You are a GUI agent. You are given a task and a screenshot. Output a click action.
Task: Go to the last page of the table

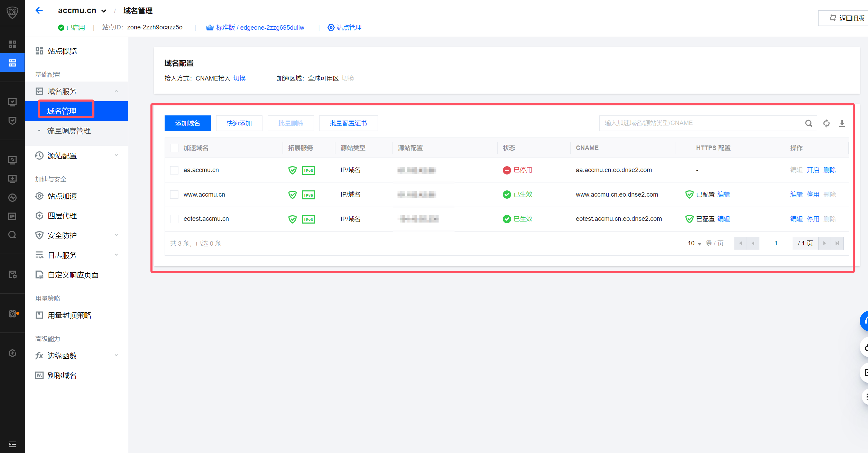coord(837,243)
